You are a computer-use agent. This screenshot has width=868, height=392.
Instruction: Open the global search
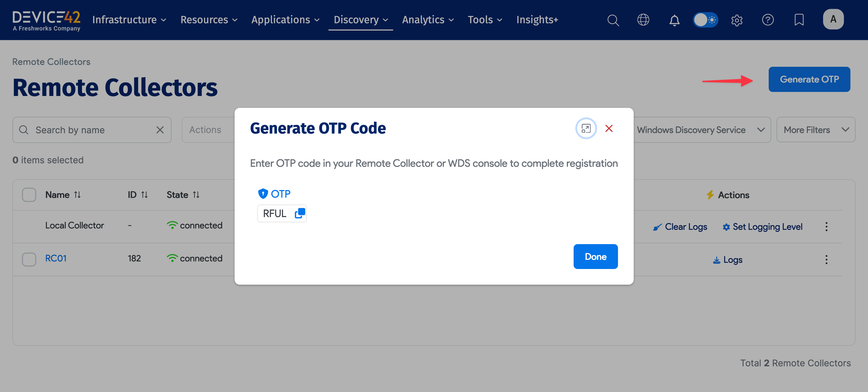pyautogui.click(x=613, y=20)
